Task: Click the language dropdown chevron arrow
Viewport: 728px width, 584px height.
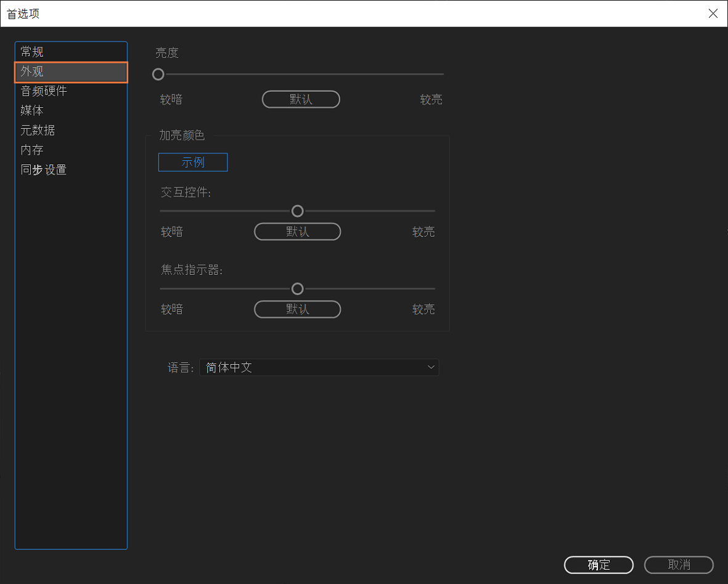Action: coord(430,367)
